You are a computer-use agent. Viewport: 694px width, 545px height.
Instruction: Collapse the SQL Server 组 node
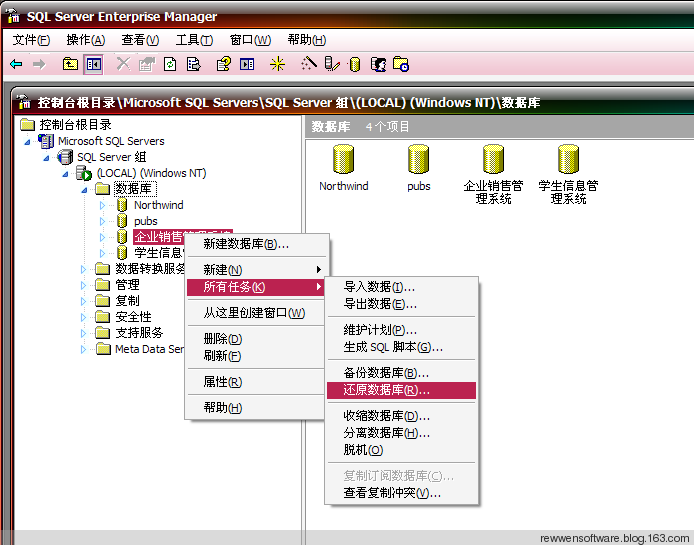(46, 158)
